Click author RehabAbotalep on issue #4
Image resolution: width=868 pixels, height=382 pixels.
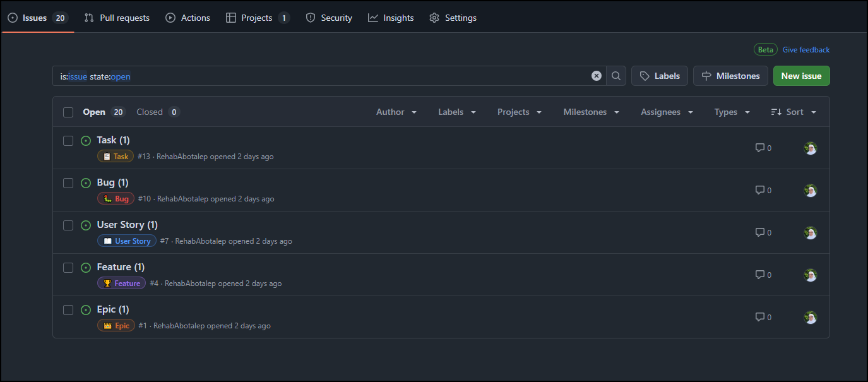coord(191,284)
